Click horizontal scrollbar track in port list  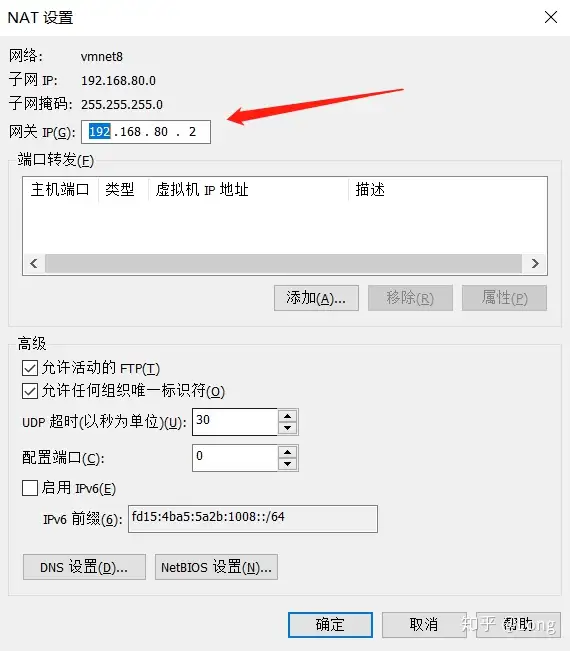[283, 264]
